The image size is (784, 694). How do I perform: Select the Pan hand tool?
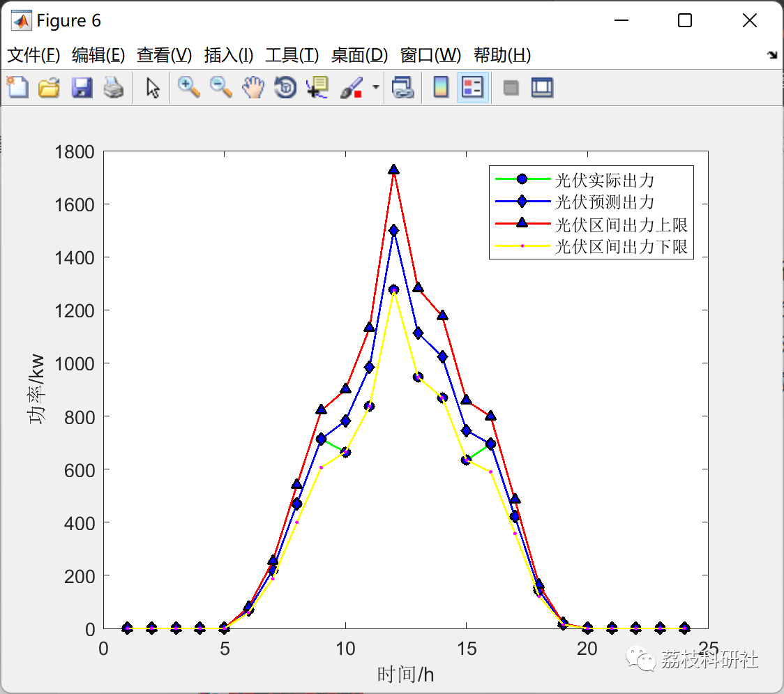[253, 87]
